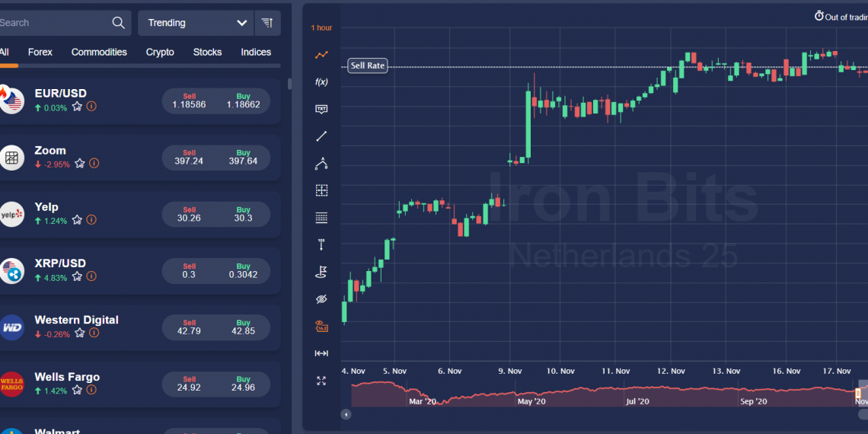868x434 pixels.
Task: Switch to the Commodities tab
Action: [x=99, y=52]
